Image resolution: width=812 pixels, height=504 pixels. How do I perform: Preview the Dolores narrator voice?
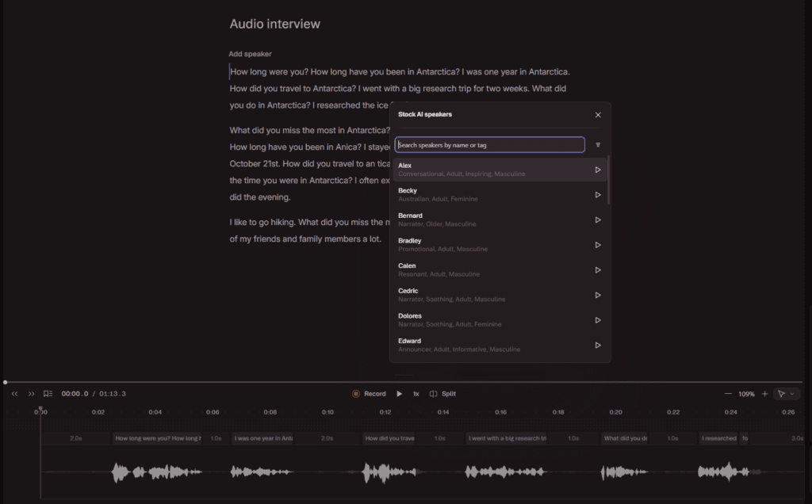click(x=598, y=319)
